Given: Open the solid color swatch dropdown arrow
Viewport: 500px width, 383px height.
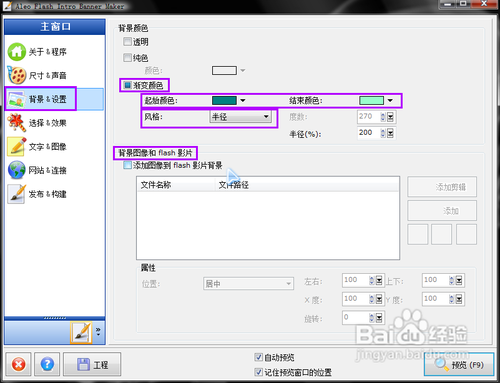Looking at the screenshot, I should 243,70.
